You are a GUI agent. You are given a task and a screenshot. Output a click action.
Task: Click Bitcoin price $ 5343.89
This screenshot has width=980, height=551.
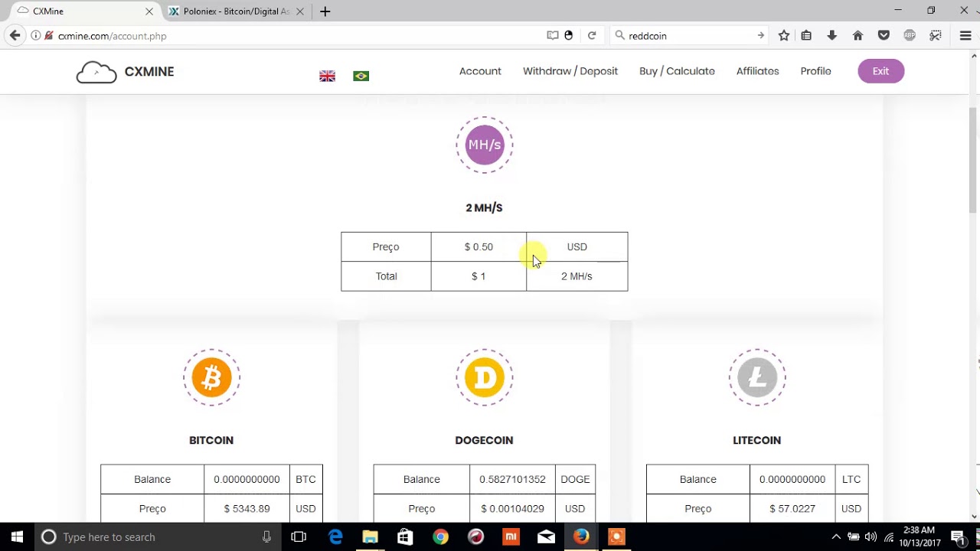(247, 508)
